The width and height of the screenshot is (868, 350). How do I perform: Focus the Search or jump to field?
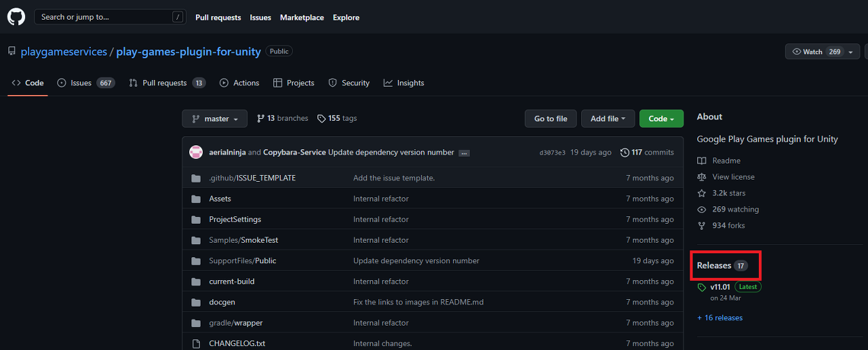click(111, 17)
